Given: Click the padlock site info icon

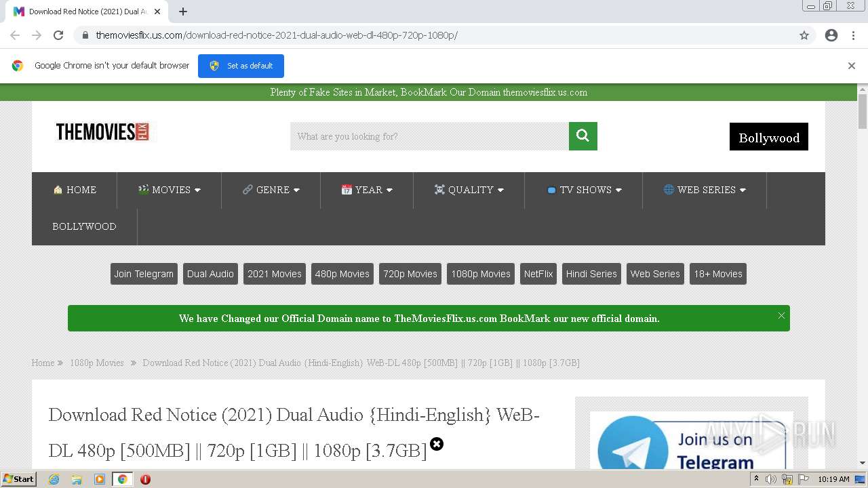Looking at the screenshot, I should pos(85,35).
